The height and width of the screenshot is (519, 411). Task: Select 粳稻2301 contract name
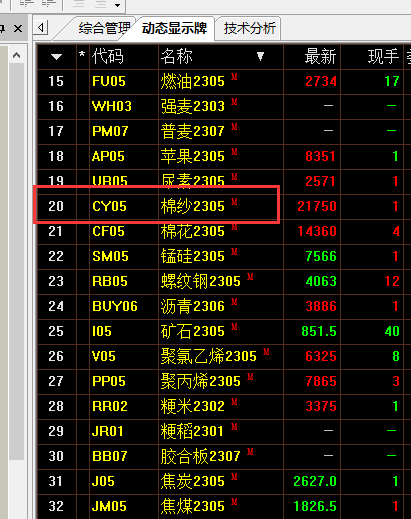click(192, 431)
